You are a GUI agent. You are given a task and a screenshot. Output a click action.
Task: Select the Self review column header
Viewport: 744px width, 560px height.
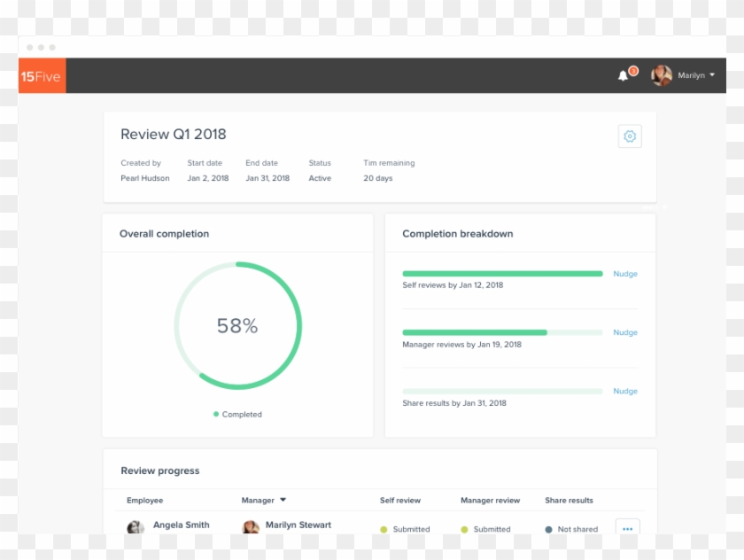(x=400, y=501)
